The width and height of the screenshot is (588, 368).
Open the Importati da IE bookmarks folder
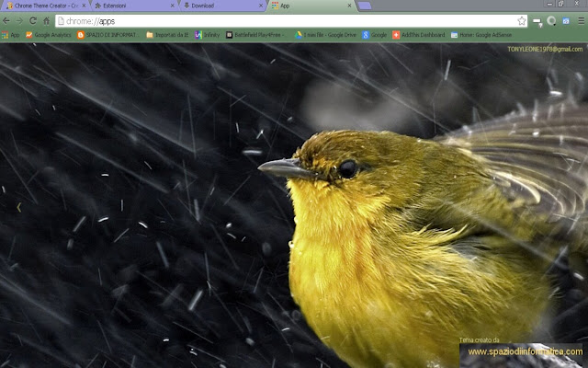[167, 35]
